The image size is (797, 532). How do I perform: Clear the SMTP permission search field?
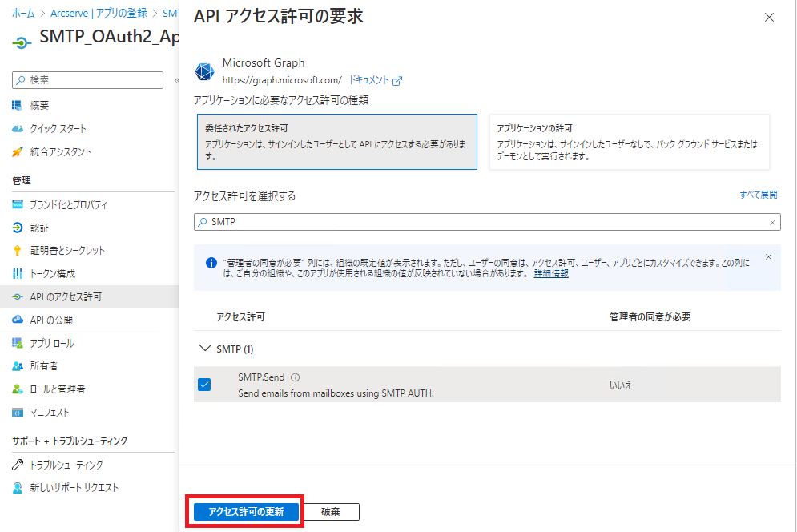pos(772,222)
